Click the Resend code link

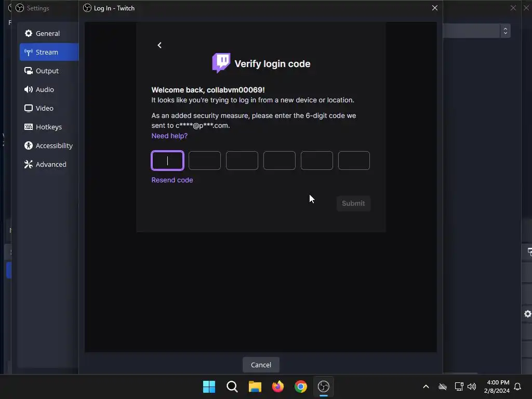(172, 180)
